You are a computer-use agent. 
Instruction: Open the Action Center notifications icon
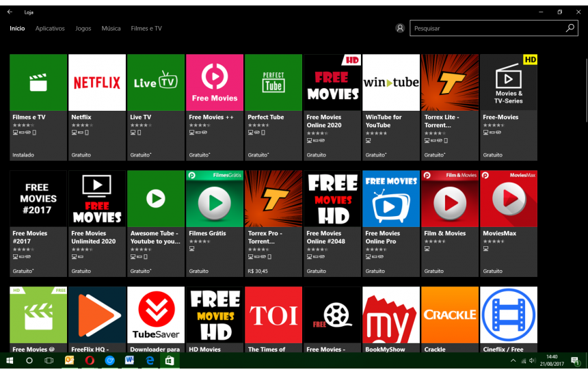(575, 361)
